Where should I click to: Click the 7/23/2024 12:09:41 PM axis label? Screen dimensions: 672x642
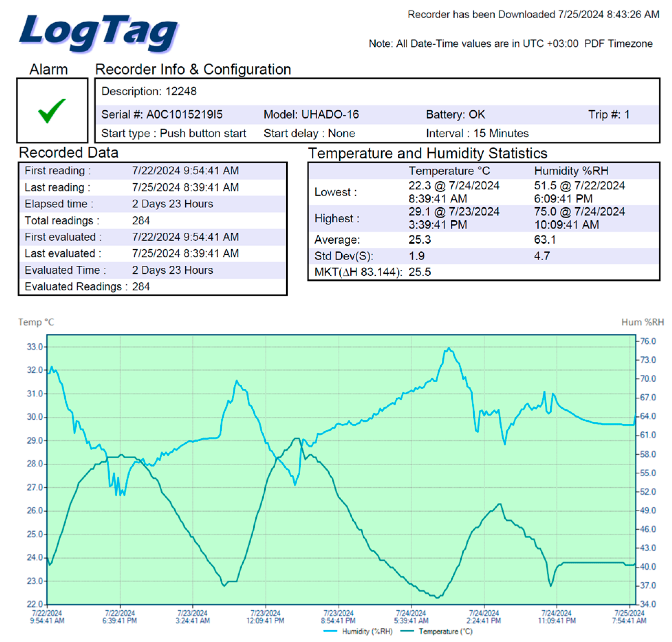(265, 617)
